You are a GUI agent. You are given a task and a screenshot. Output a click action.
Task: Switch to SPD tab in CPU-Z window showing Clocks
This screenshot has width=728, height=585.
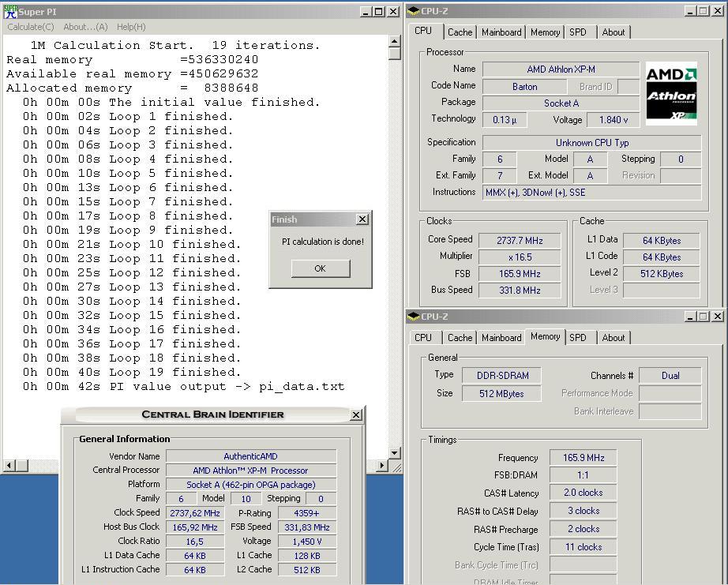pyautogui.click(x=578, y=32)
